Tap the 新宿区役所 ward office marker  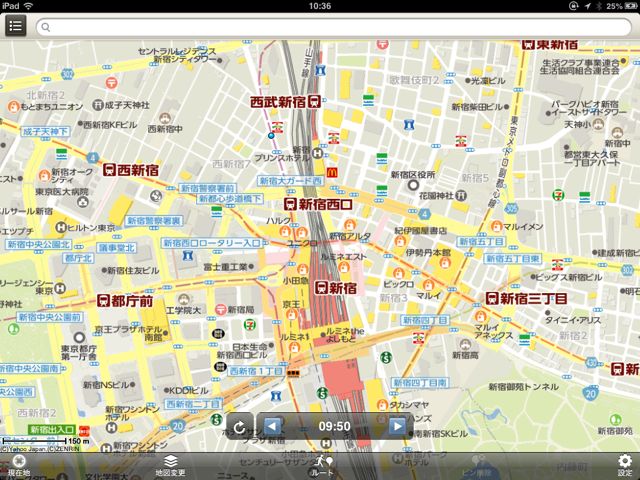click(413, 185)
